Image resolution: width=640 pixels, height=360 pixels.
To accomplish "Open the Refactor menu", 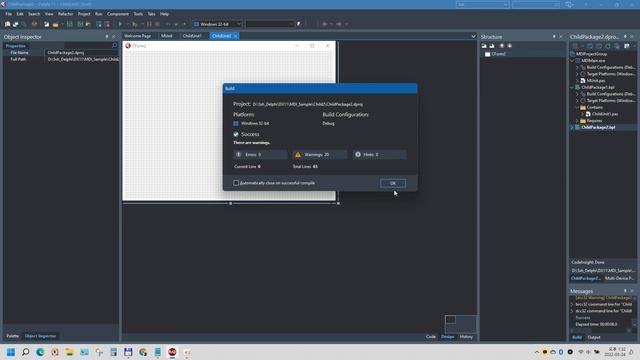I will tap(65, 14).
